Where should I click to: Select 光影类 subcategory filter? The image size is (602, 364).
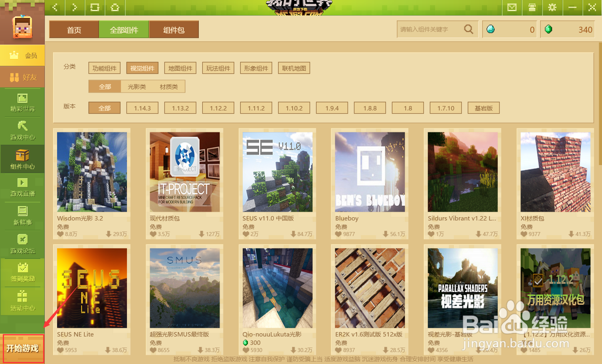137,87
